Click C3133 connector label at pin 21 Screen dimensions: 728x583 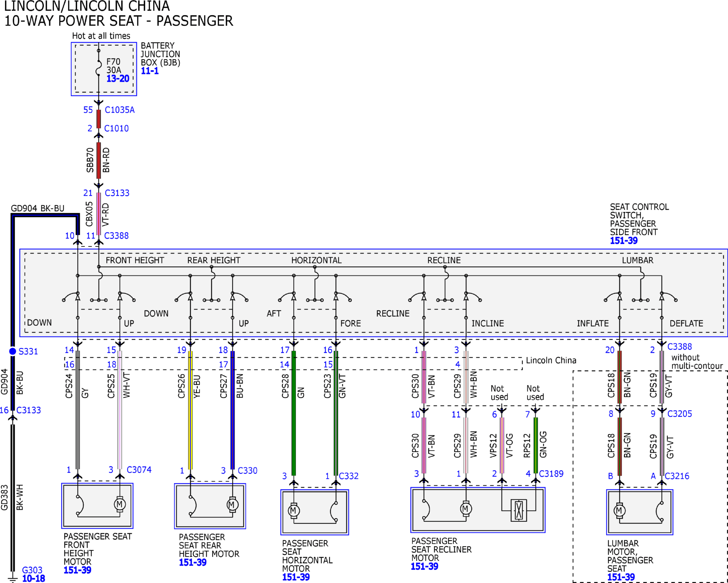[x=117, y=193]
